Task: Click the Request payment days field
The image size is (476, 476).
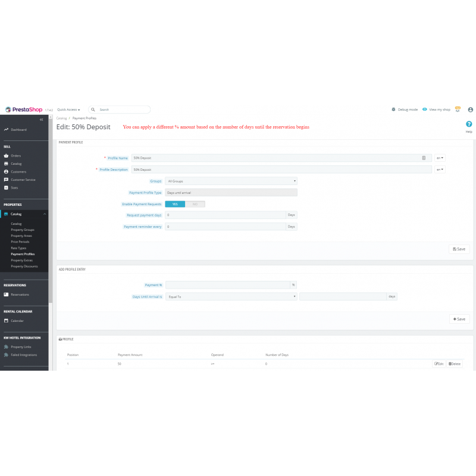Action: pos(226,215)
